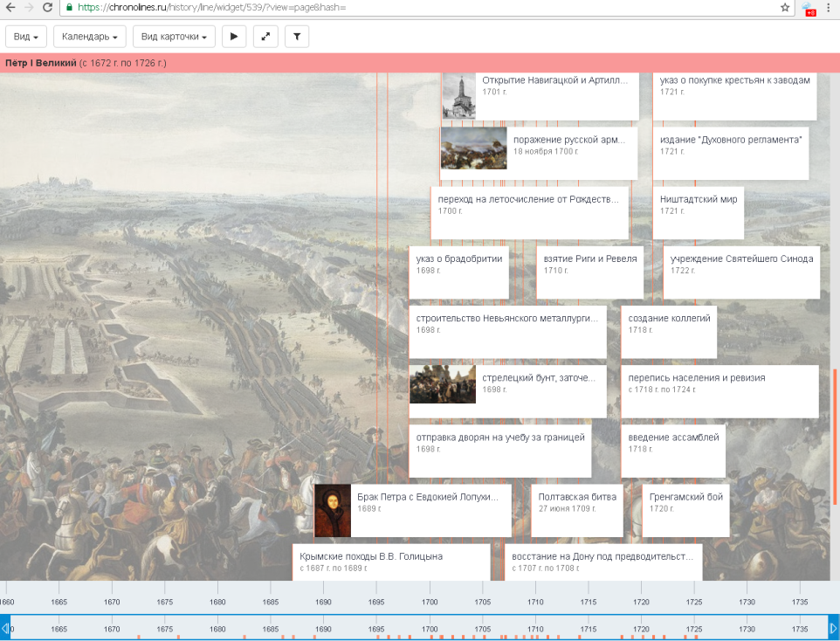Open the восстание на Дону card

coord(603,562)
